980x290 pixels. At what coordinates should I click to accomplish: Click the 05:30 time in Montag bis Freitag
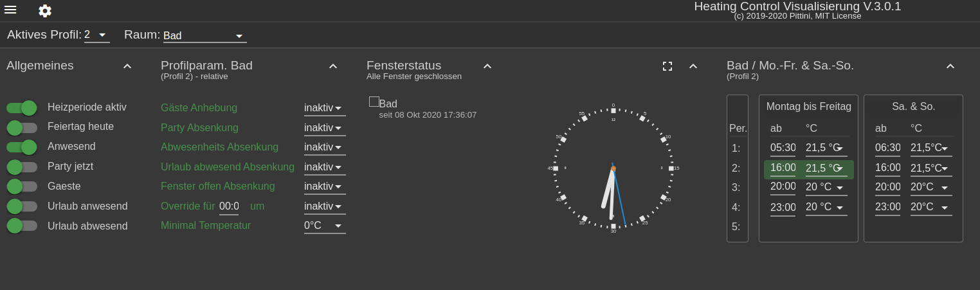tap(783, 148)
